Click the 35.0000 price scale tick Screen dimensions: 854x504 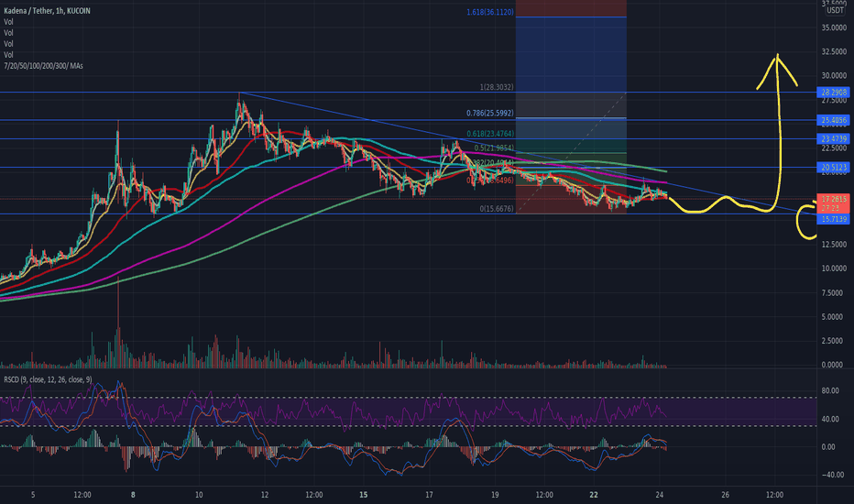tap(834, 27)
